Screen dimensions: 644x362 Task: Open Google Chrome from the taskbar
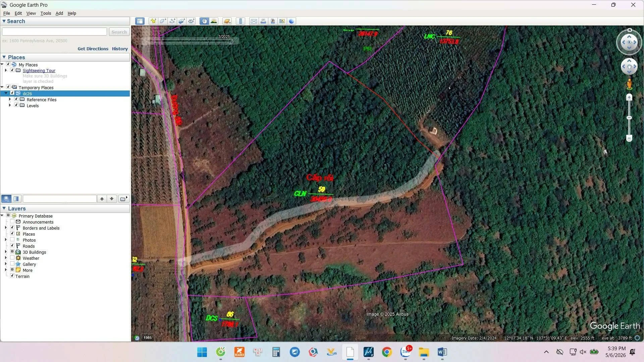pos(387,352)
